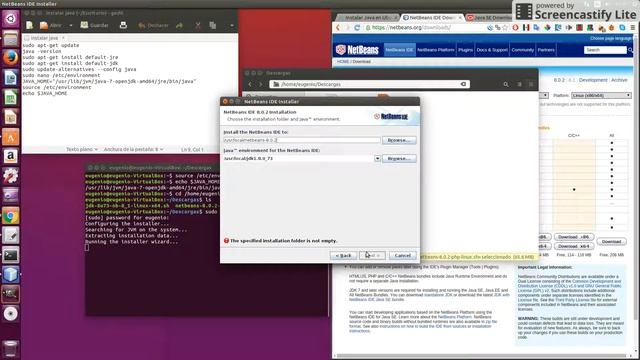Screen dimensions: 640x360
Task: Open gedit 'Anchura de la pestaña' dropdown
Action: coord(133,149)
